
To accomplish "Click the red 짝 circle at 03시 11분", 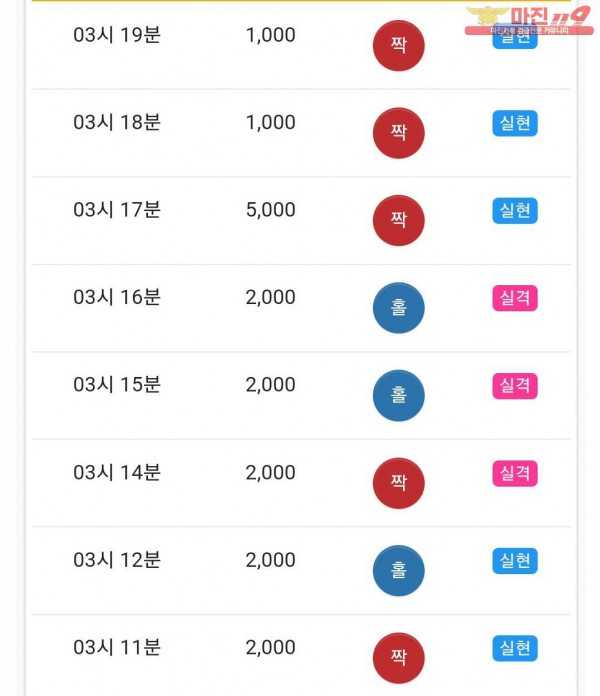I will [399, 658].
